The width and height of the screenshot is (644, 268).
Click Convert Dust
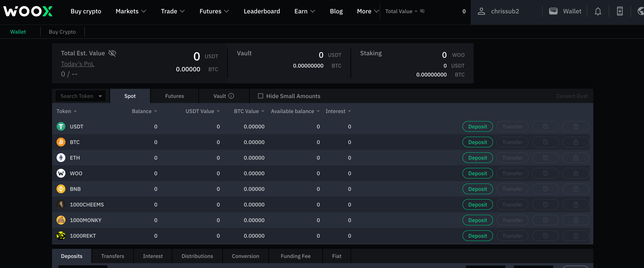click(572, 96)
